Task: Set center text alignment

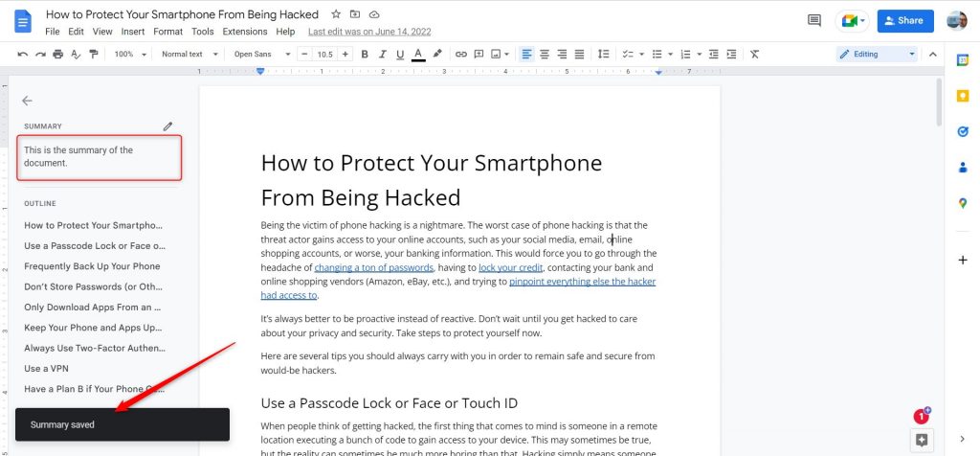Action: click(x=545, y=55)
